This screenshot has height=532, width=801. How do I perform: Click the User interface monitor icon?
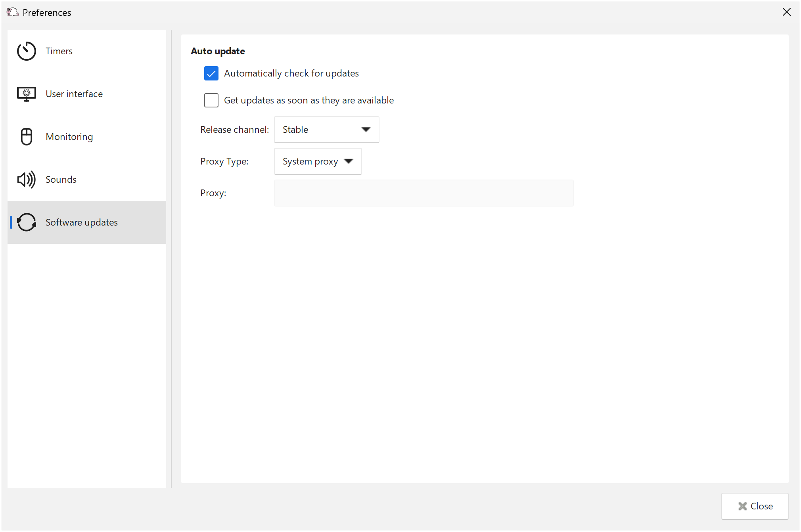27,94
